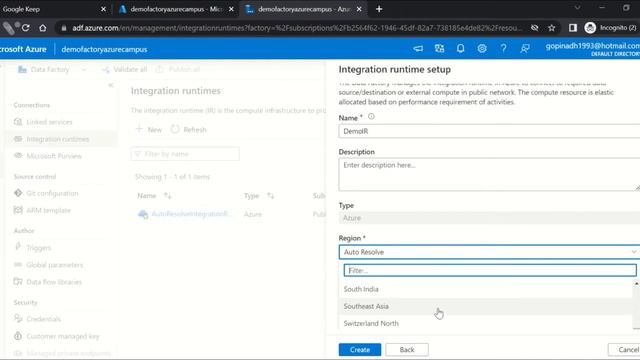Close the Google Keep tab
The image size is (640, 360).
[x=103, y=9]
